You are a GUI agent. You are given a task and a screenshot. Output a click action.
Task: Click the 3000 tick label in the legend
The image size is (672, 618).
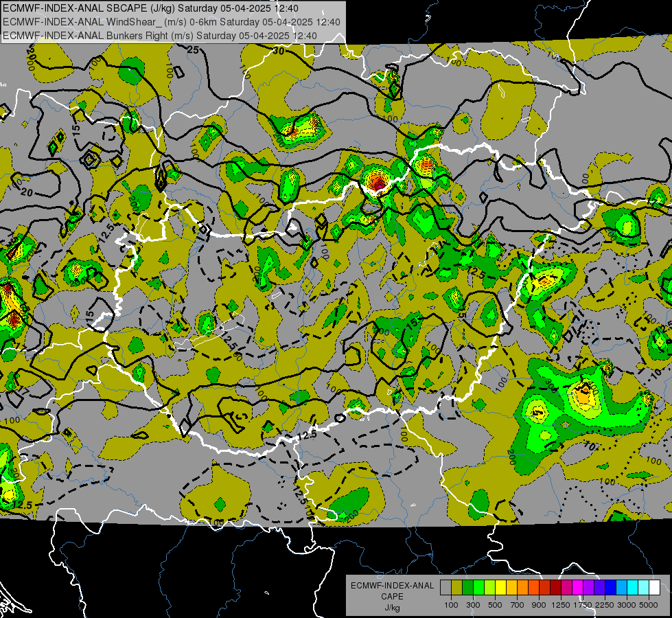[x=627, y=605]
